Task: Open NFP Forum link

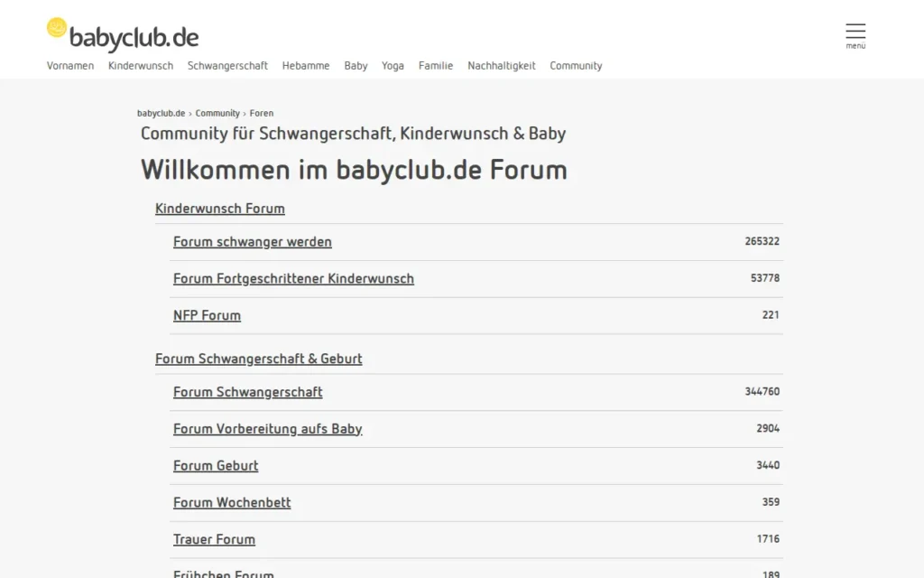Action: coord(207,315)
